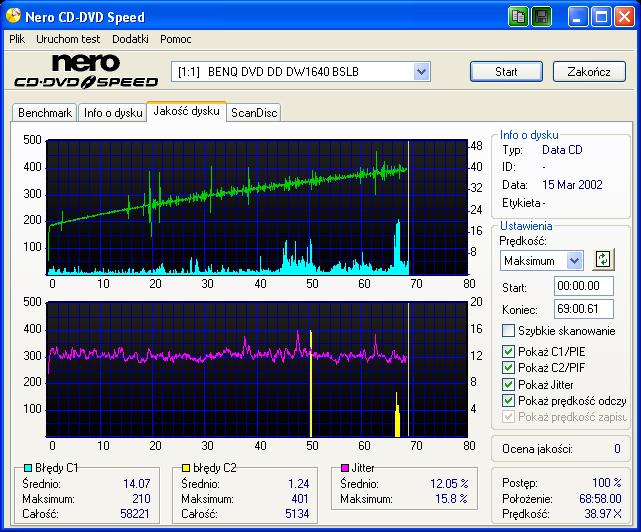Click the C2 Całość value 5134
Screen dimensions: 641x532
297,514
